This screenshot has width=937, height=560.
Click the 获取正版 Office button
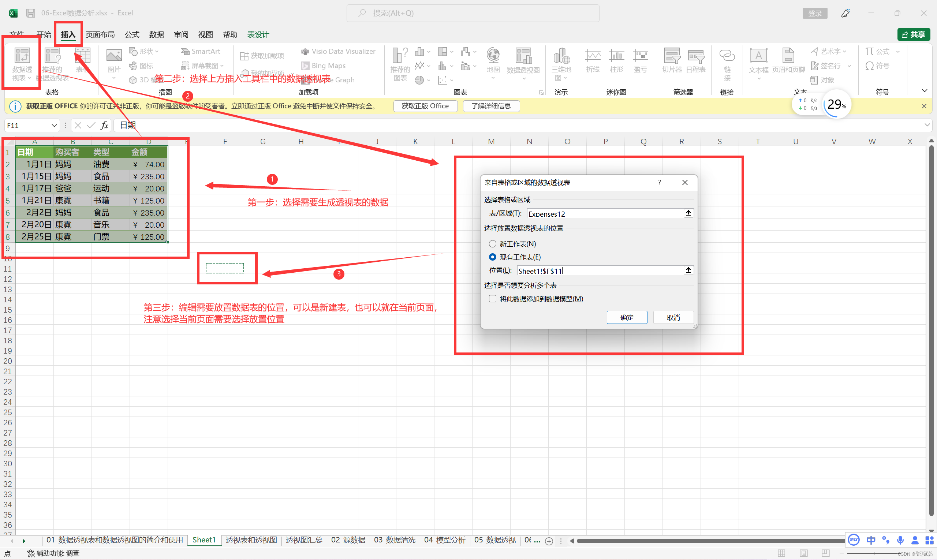(x=425, y=106)
